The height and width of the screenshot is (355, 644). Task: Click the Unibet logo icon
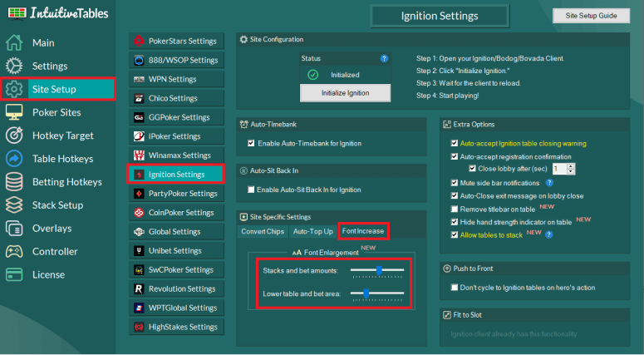tap(139, 250)
